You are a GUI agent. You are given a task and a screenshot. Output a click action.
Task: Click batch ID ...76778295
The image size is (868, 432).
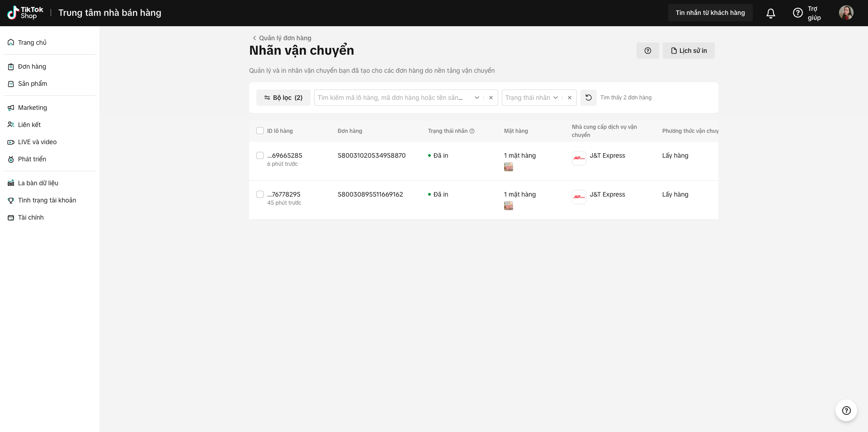pos(284,194)
